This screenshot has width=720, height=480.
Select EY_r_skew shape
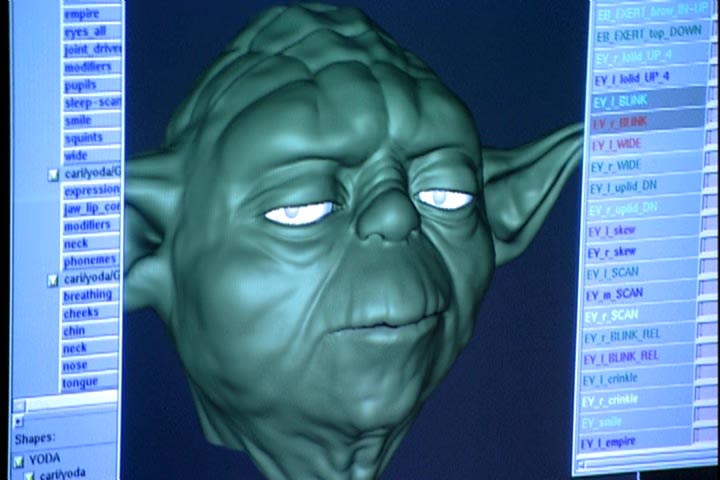click(x=642, y=252)
